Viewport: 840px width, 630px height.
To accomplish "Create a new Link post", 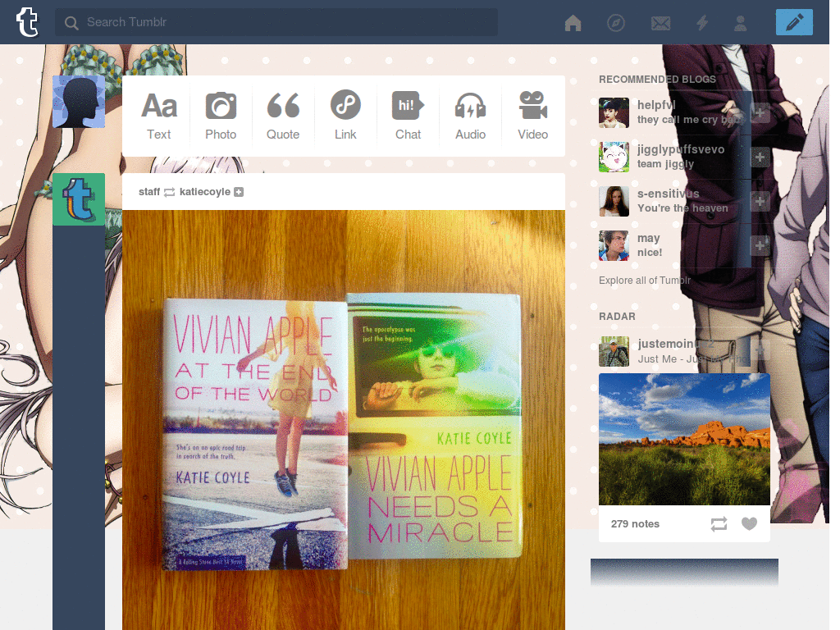I will [345, 116].
